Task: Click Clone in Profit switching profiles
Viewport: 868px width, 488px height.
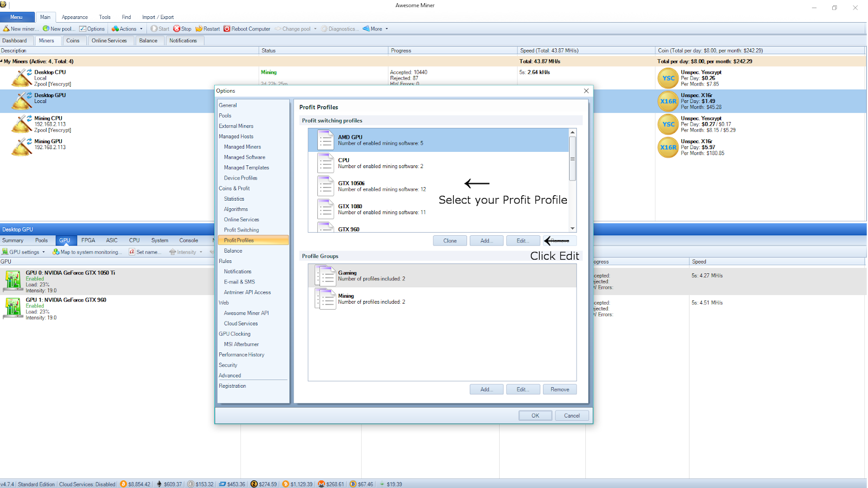Action: click(450, 241)
